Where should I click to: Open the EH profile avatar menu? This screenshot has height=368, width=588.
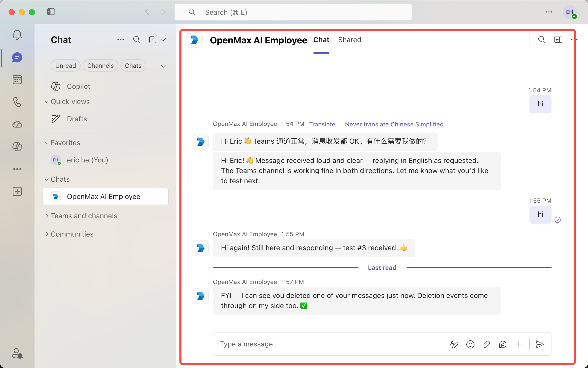tap(570, 12)
